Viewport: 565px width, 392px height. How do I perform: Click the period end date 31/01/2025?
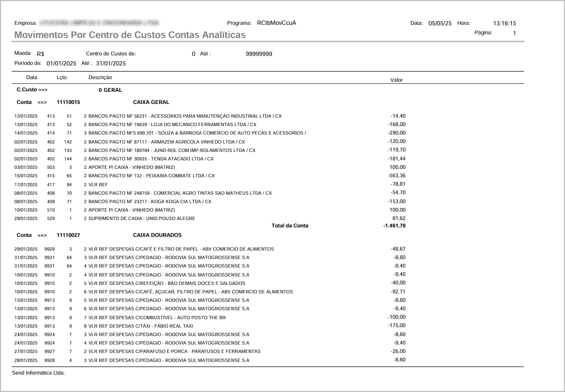(111, 63)
